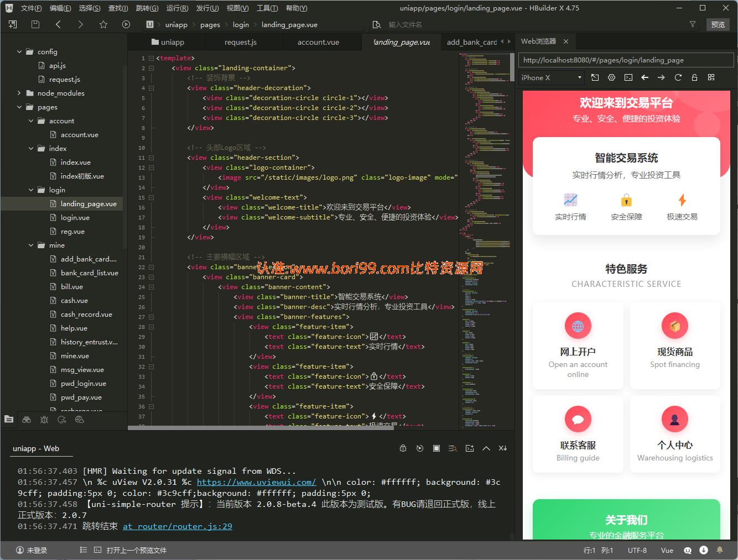Select the UTF-8 encoding in status bar
Viewport: 738px width, 560px height.
(x=637, y=550)
